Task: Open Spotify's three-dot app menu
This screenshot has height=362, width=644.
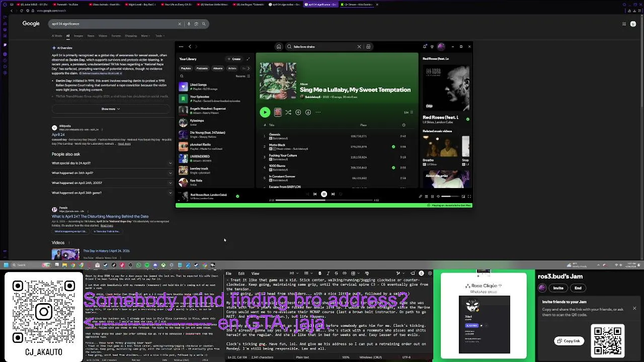Action: [x=181, y=47]
